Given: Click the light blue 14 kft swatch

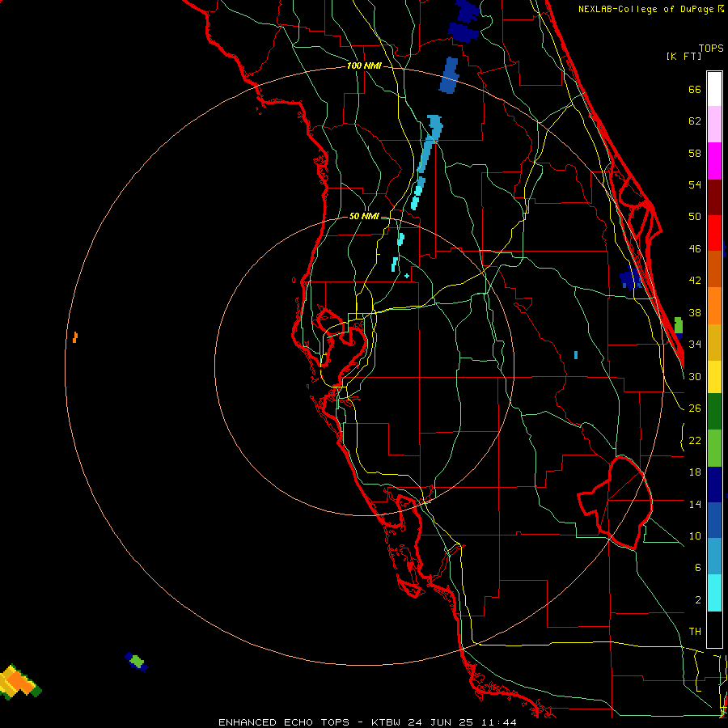Looking at the screenshot, I should point(714,557).
